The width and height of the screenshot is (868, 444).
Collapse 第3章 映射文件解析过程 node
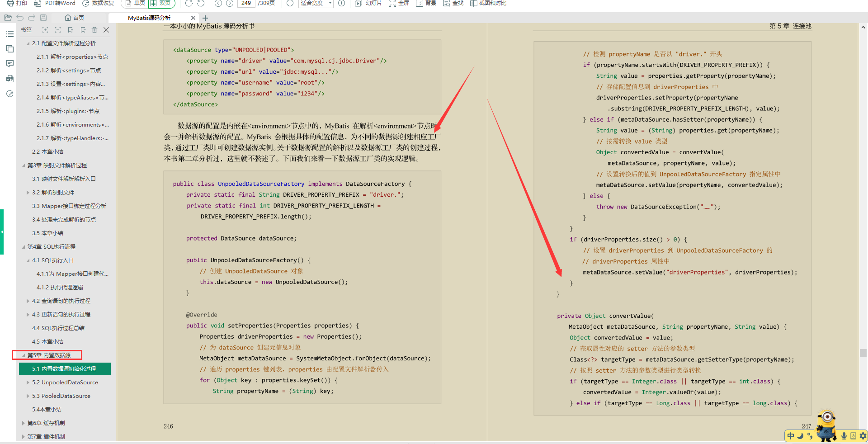24,165
